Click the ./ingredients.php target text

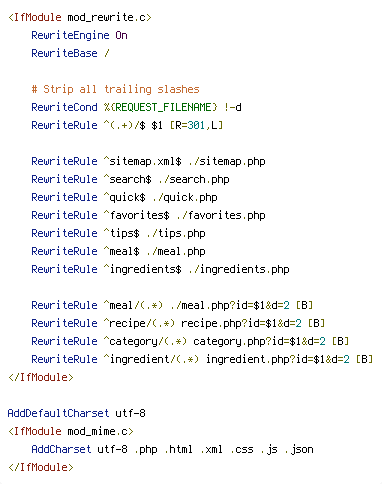239,269
